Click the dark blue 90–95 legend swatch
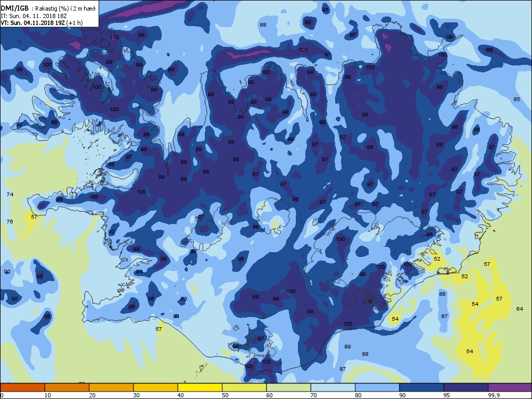 (x=421, y=387)
